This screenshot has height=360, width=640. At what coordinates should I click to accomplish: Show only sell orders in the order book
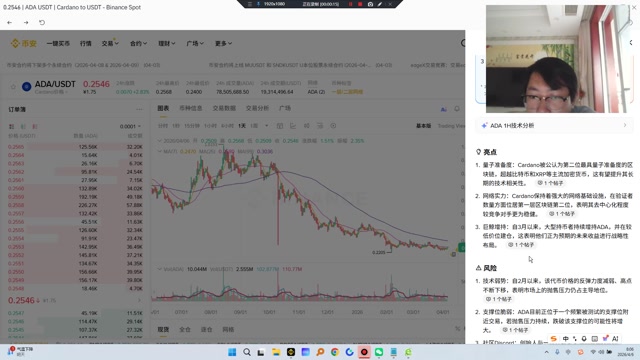pos(35,127)
